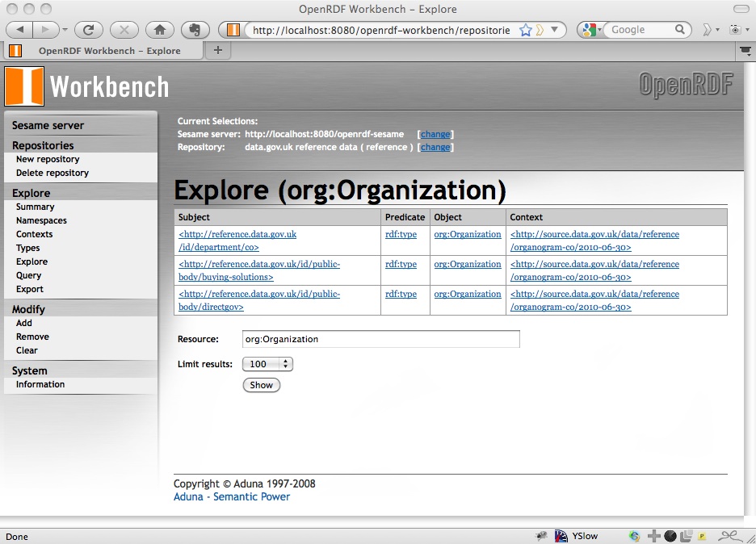
Task: Open the gear tools dropdown in toolbar
Action: pos(739,30)
